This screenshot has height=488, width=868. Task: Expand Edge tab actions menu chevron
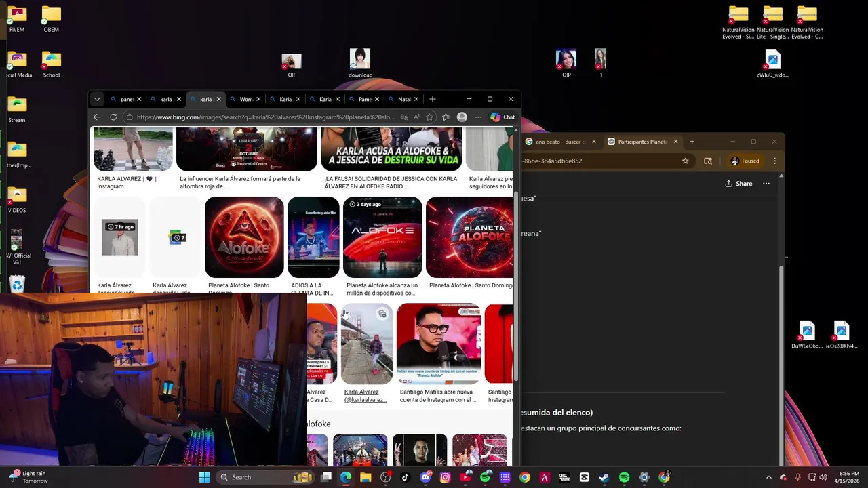click(x=97, y=99)
